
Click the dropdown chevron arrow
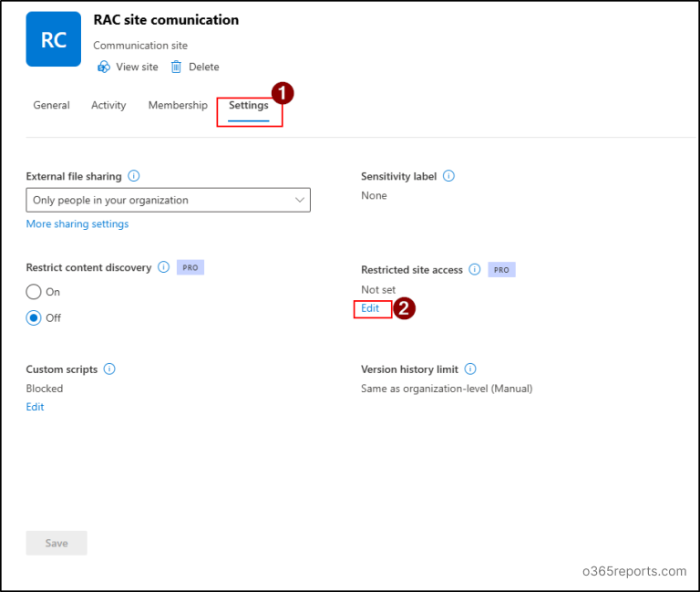click(x=300, y=200)
